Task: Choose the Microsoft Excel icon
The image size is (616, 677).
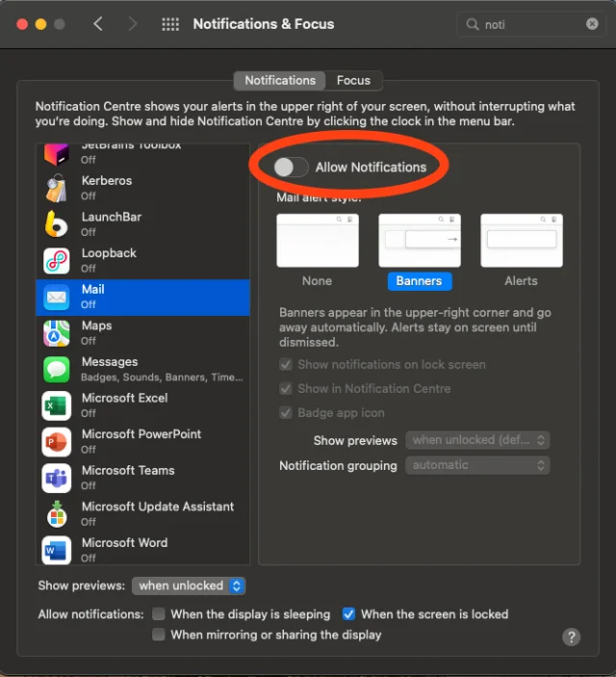Action: [57, 405]
